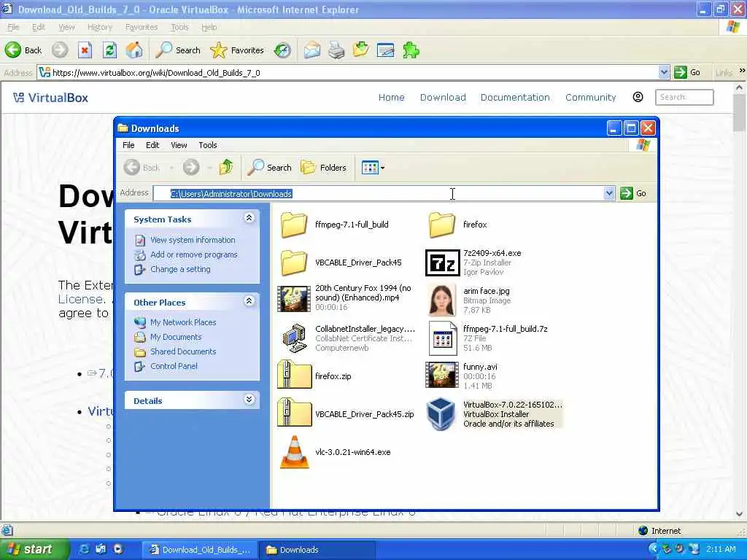747x560 pixels.
Task: Go to the Home page in Internet Explorer
Action: (134, 50)
